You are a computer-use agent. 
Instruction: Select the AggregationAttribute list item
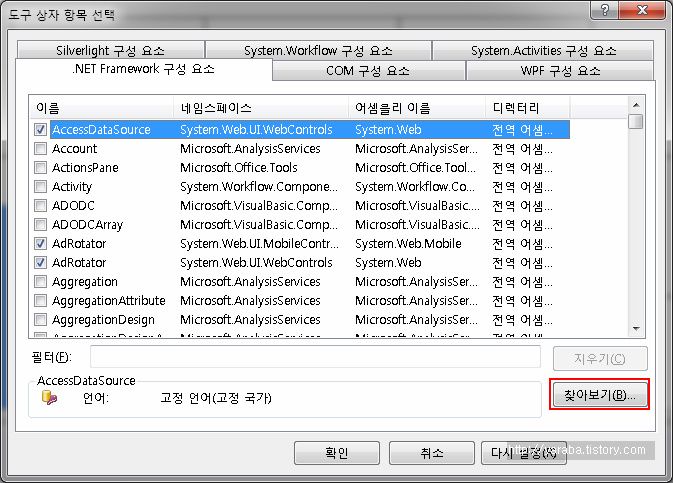[x=109, y=301]
